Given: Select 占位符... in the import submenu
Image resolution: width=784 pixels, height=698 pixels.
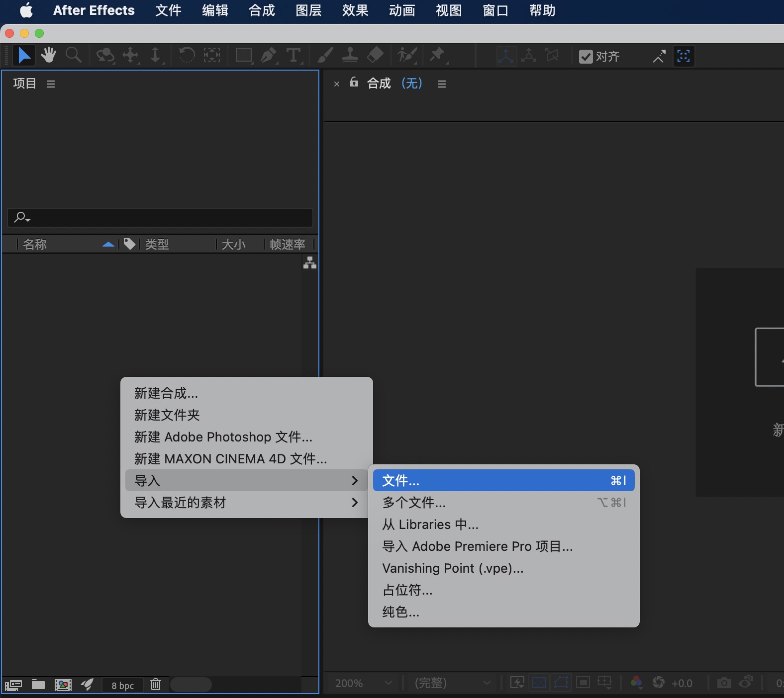Looking at the screenshot, I should point(504,590).
